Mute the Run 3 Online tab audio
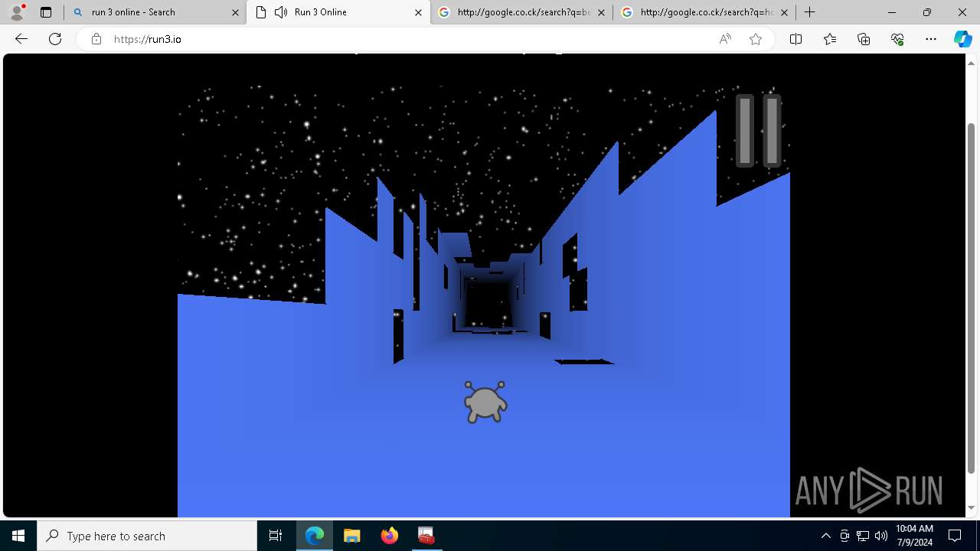Screen dimensions: 980x551 point(281,12)
